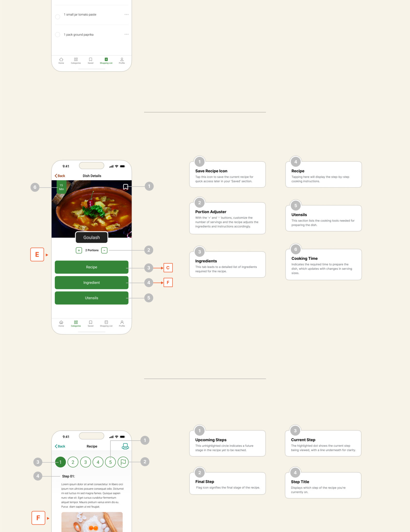This screenshot has width=410, height=532.
Task: Open options dots for tomato paste item
Action: 126,15
